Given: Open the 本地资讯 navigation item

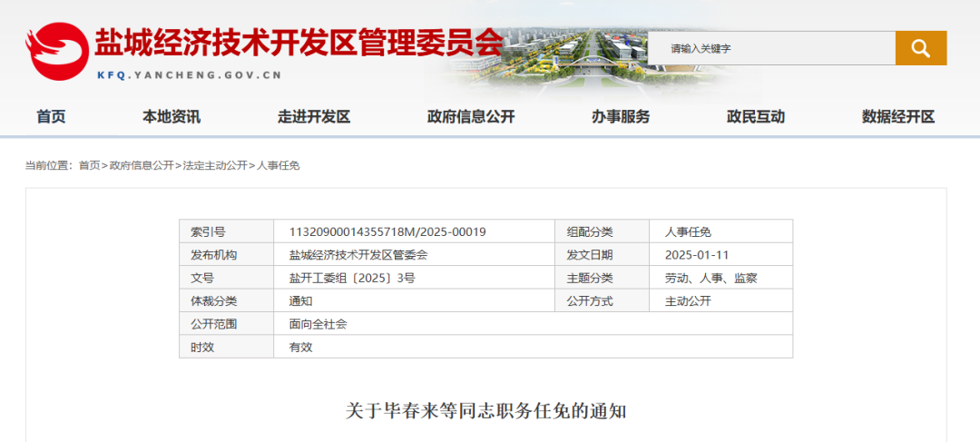Looking at the screenshot, I should coord(171,117).
